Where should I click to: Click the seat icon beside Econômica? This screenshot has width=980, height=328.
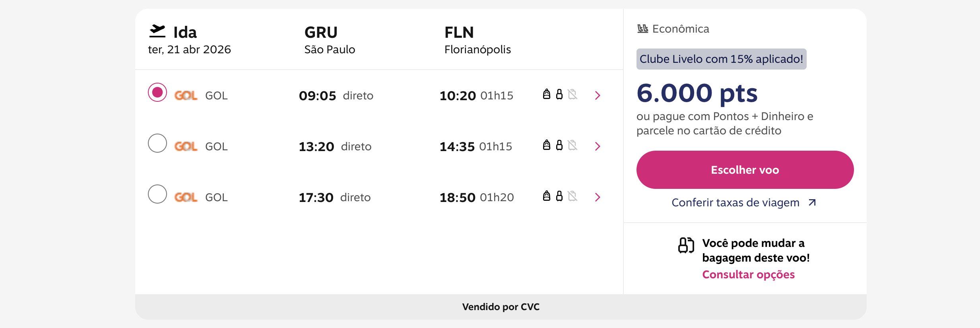pyautogui.click(x=642, y=29)
